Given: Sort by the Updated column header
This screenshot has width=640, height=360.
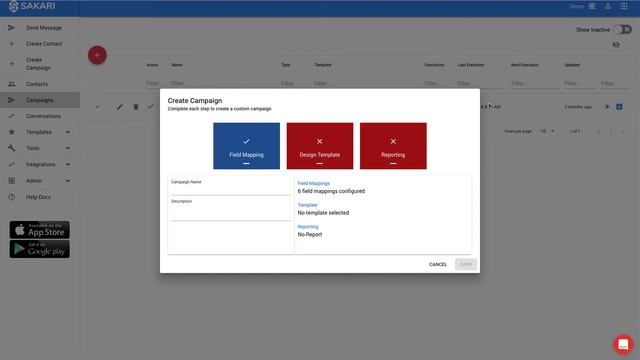Looking at the screenshot, I should coord(572,65).
